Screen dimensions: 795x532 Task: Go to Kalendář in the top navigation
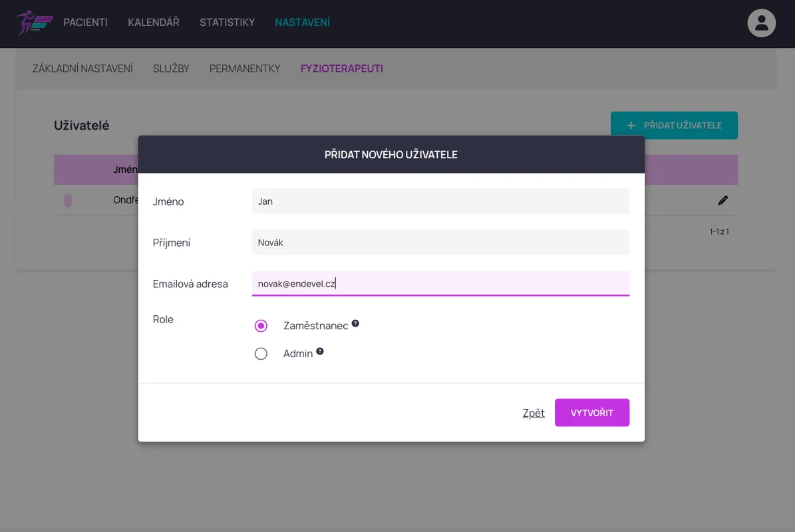(154, 23)
